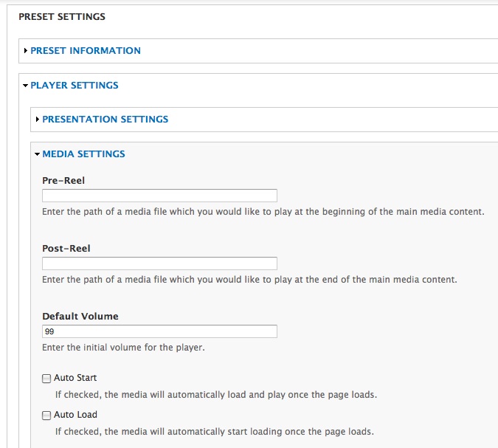This screenshot has height=448, width=498.
Task: Click the initial volume help text
Action: click(x=123, y=348)
